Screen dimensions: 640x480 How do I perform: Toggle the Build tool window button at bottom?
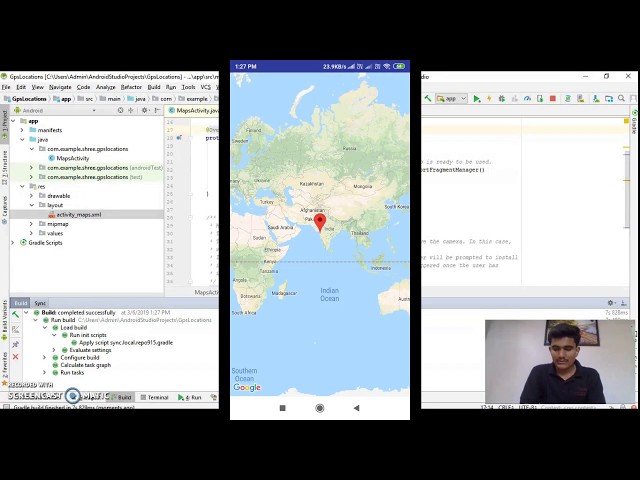pyautogui.click(x=121, y=397)
